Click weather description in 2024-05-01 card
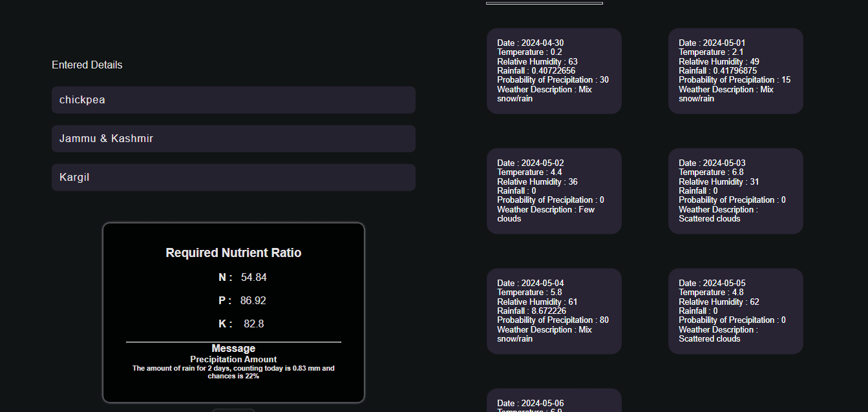The image size is (868, 412). pos(726,94)
